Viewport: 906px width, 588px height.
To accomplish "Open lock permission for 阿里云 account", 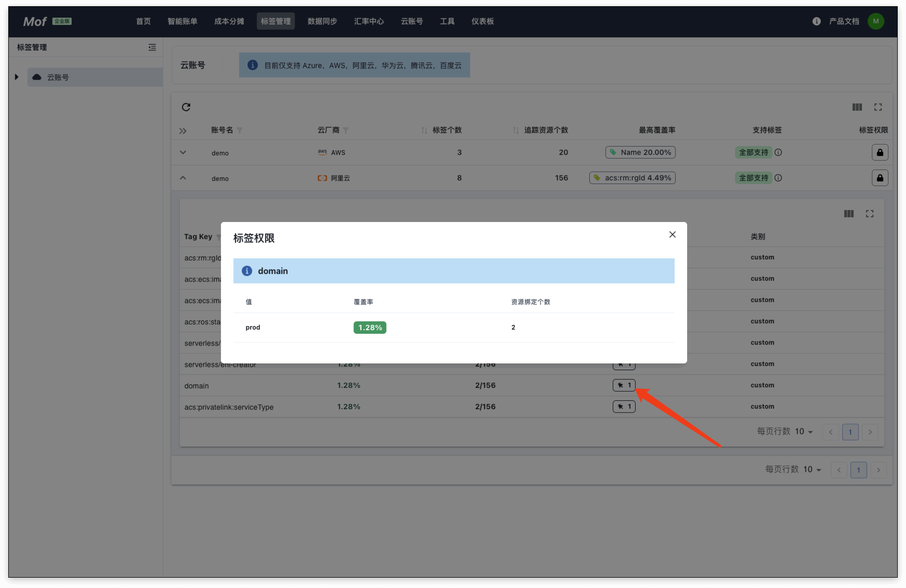I will 880,178.
